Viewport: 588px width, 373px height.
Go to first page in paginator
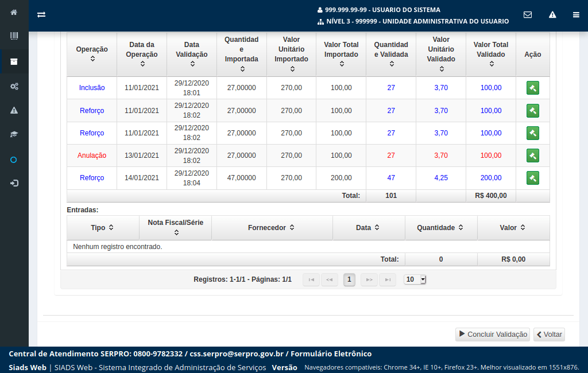point(311,279)
